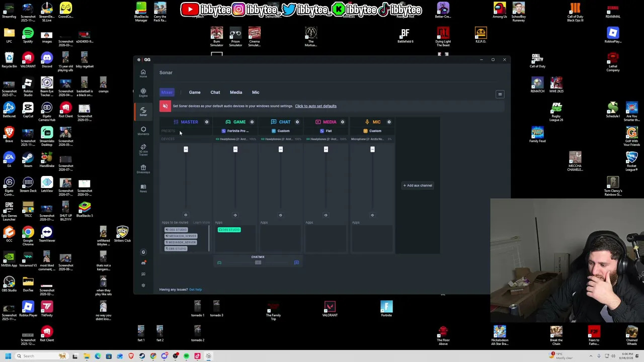The width and height of the screenshot is (644, 362).
Task: Click the red muted-speaker warning icon
Action: (165, 106)
